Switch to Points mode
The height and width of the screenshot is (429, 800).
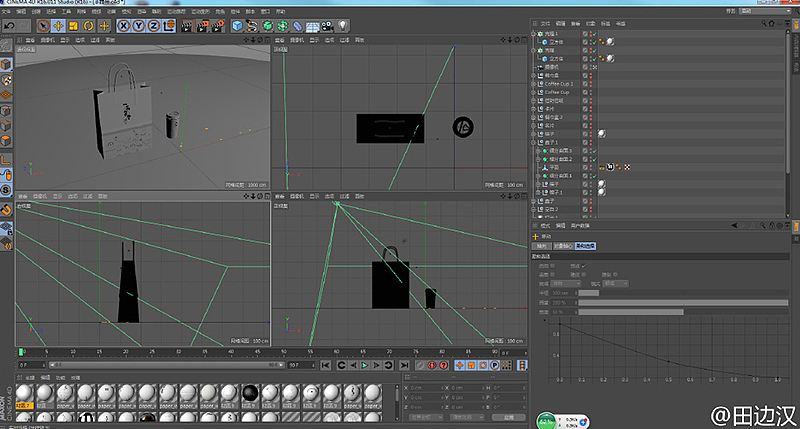(6, 111)
